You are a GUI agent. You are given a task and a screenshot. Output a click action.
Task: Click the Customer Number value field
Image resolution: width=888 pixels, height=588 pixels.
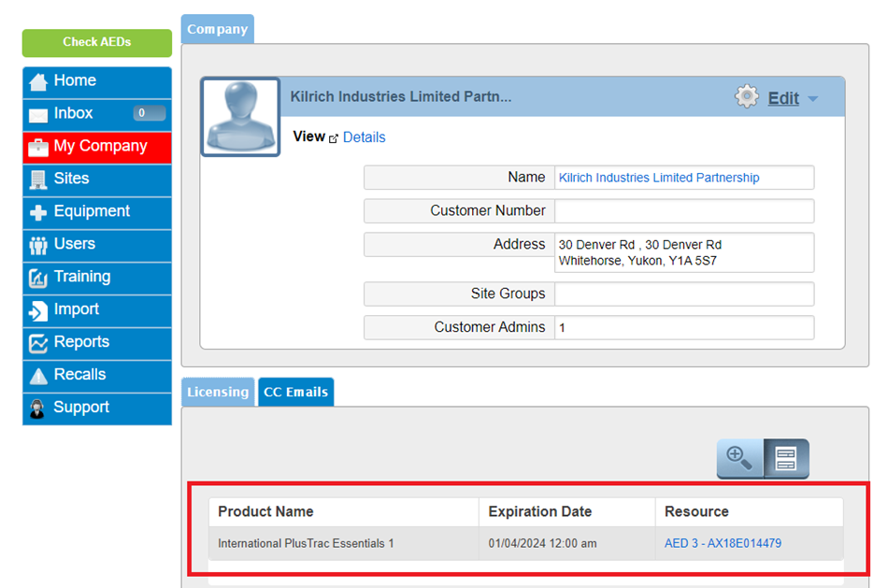[x=684, y=210]
